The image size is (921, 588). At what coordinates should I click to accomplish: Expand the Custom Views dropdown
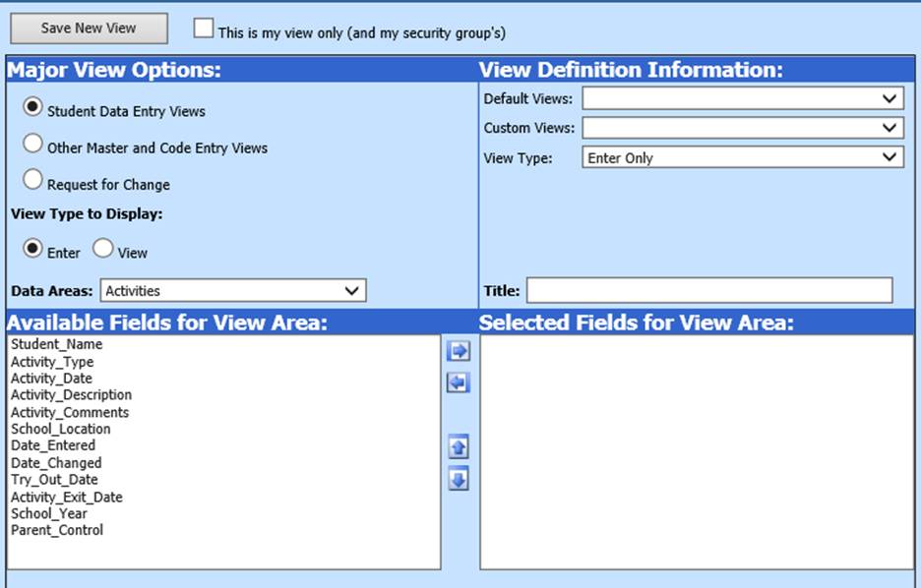click(743, 128)
